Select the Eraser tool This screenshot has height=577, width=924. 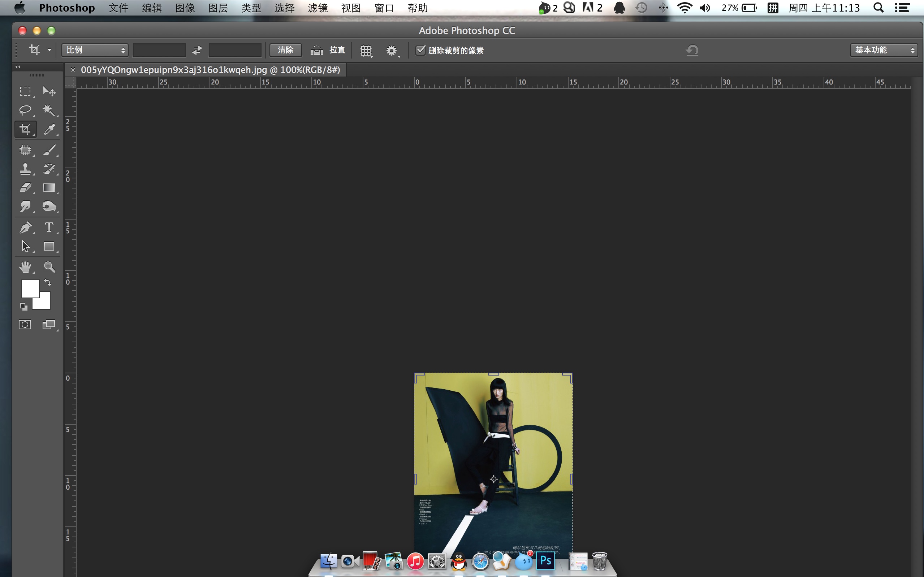tap(25, 188)
